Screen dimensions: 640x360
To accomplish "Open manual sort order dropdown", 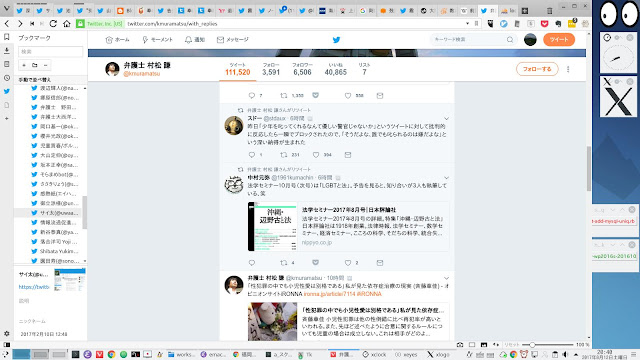I will [x=51, y=80].
